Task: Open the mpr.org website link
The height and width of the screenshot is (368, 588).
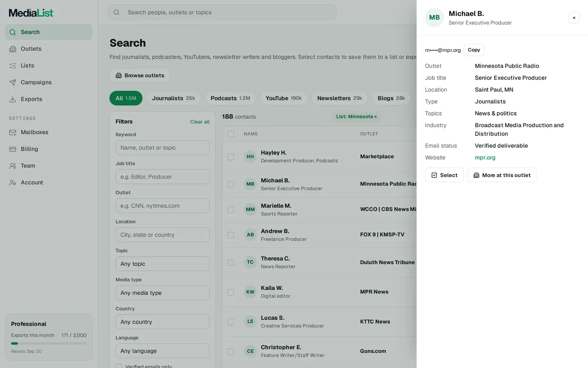Action: click(x=485, y=157)
